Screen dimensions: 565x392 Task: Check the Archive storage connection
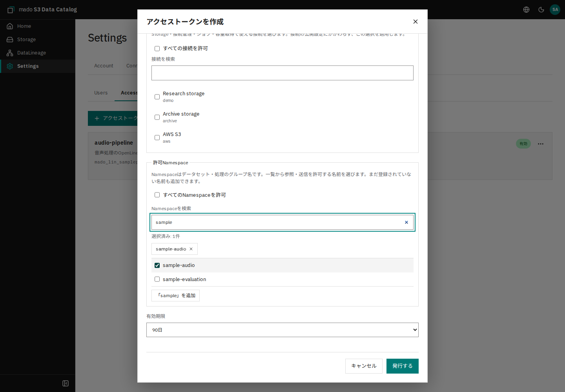[x=157, y=117]
